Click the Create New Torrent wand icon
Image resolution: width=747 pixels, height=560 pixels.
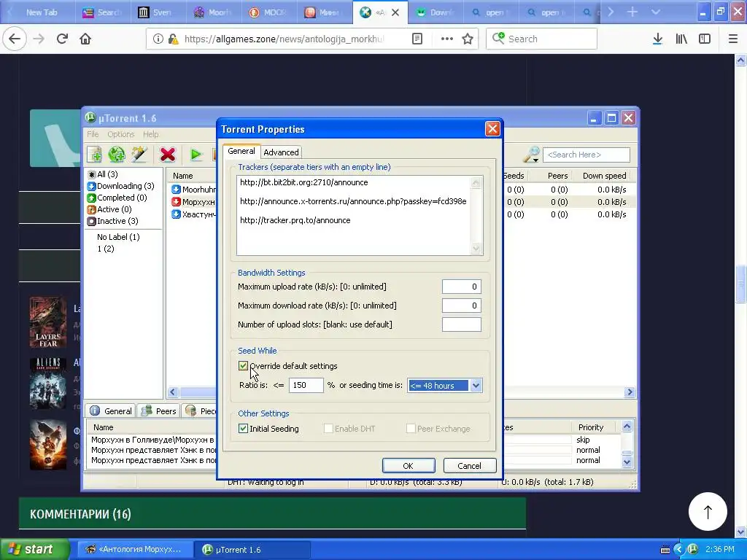[139, 155]
